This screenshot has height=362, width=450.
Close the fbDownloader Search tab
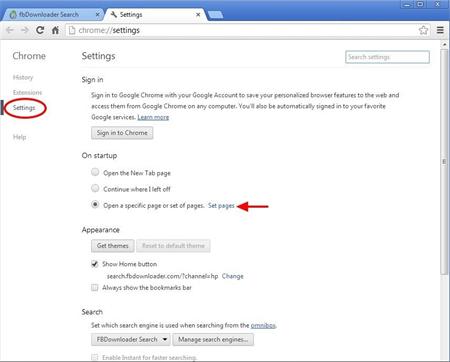tap(97, 15)
